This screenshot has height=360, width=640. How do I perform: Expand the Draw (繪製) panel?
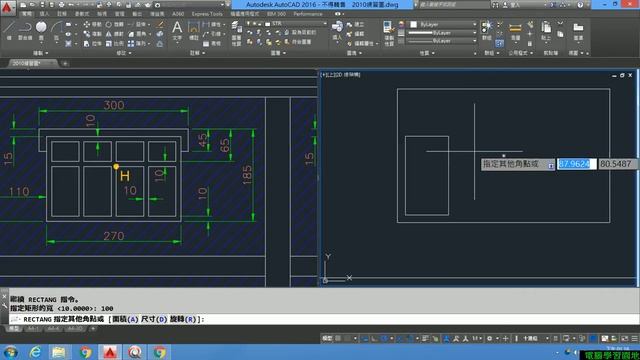[41, 53]
